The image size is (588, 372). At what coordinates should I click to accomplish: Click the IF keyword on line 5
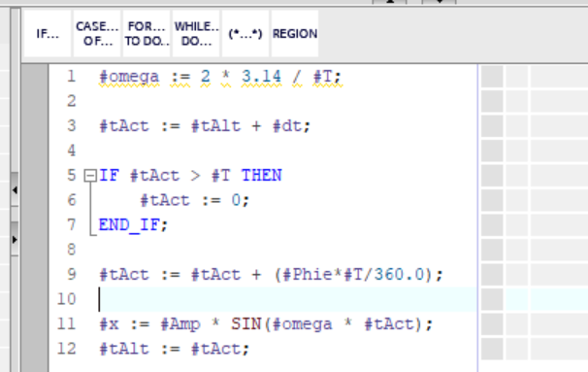coord(109,175)
